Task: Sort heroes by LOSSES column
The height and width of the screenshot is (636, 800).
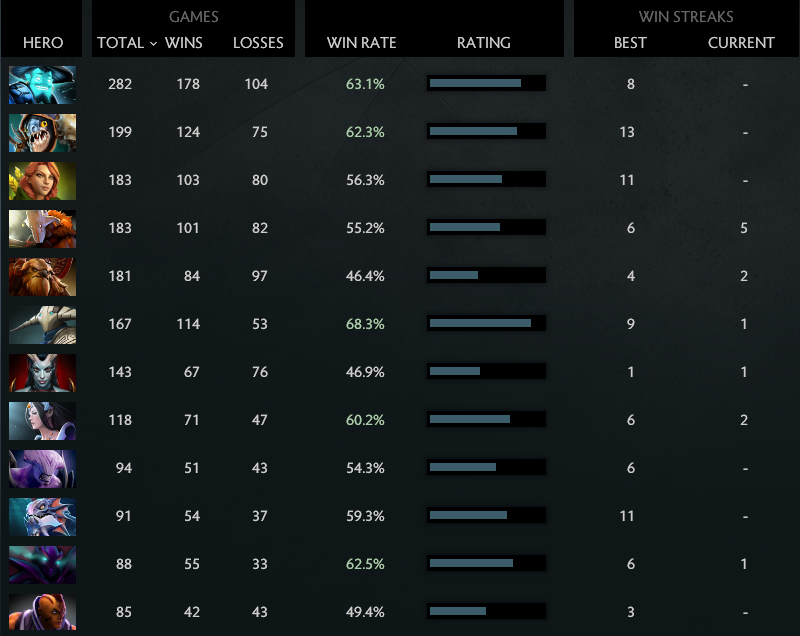Action: (x=258, y=43)
